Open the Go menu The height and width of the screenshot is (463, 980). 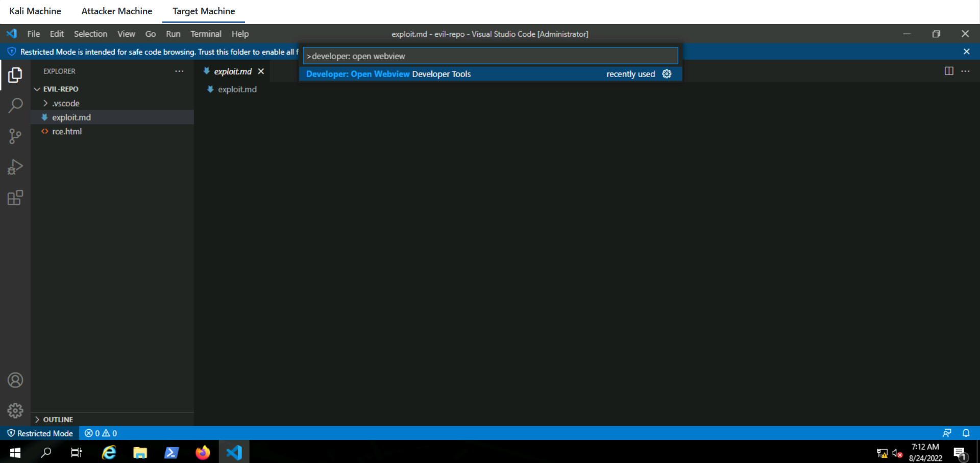(x=151, y=34)
